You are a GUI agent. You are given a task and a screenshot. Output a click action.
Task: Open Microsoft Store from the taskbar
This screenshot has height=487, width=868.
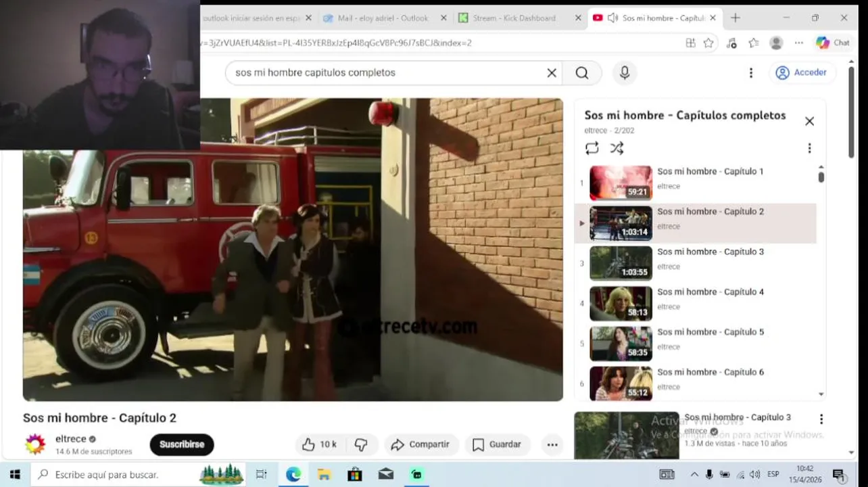point(355,474)
